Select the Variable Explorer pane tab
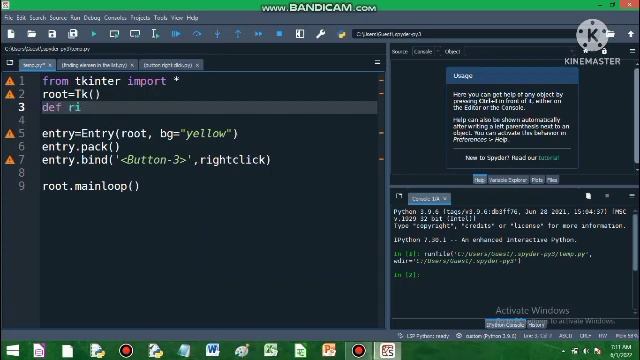Image resolution: width=640 pixels, height=360 pixels. coord(508,180)
